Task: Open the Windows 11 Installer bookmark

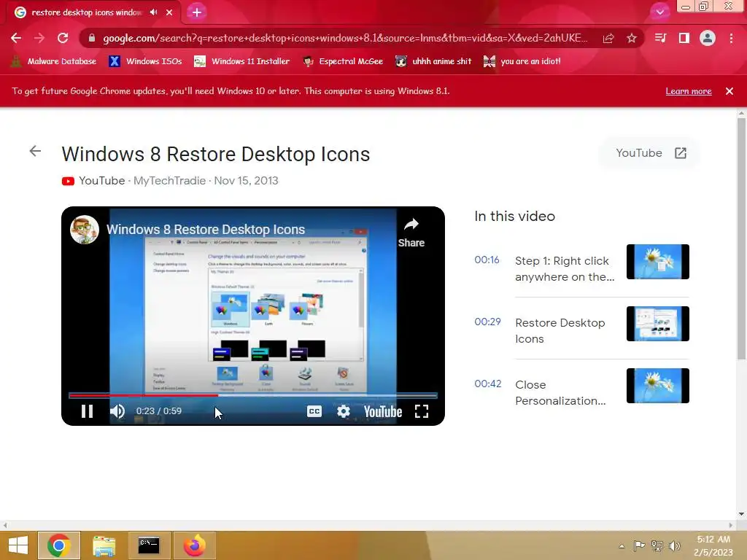Action: [242, 61]
